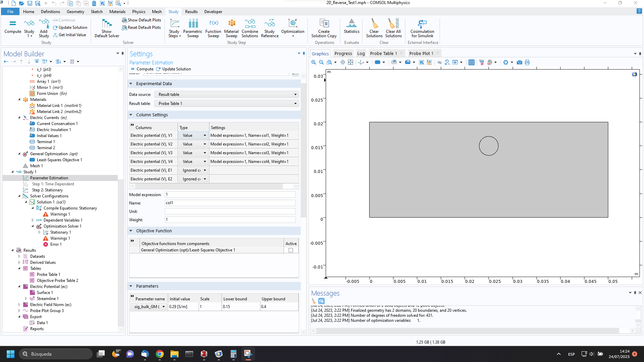This screenshot has width=644, height=362.
Task: Print the Graphics window
Action: 527,62
